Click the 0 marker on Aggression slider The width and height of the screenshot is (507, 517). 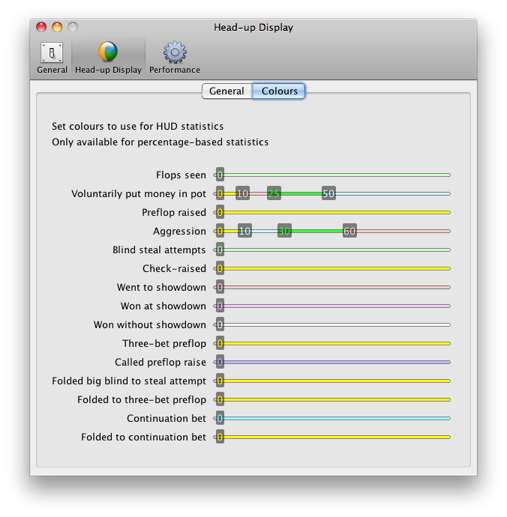tap(220, 231)
